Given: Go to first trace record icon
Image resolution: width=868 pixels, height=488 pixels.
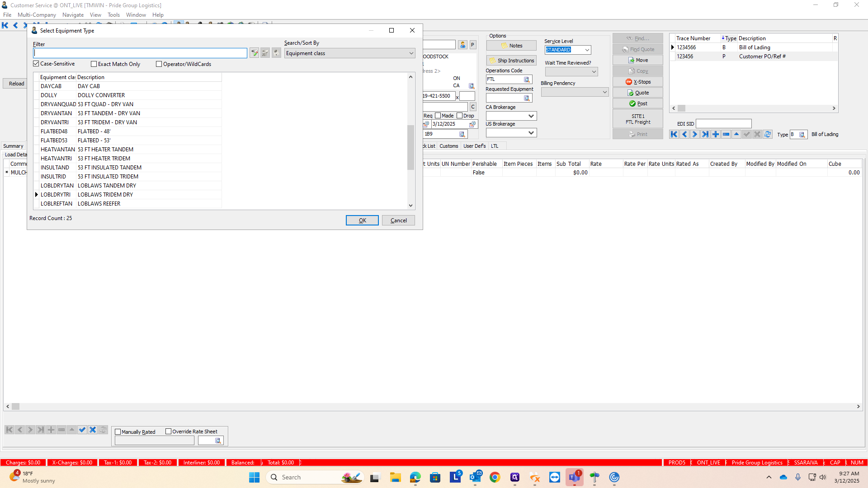Looking at the screenshot, I should [x=674, y=134].
